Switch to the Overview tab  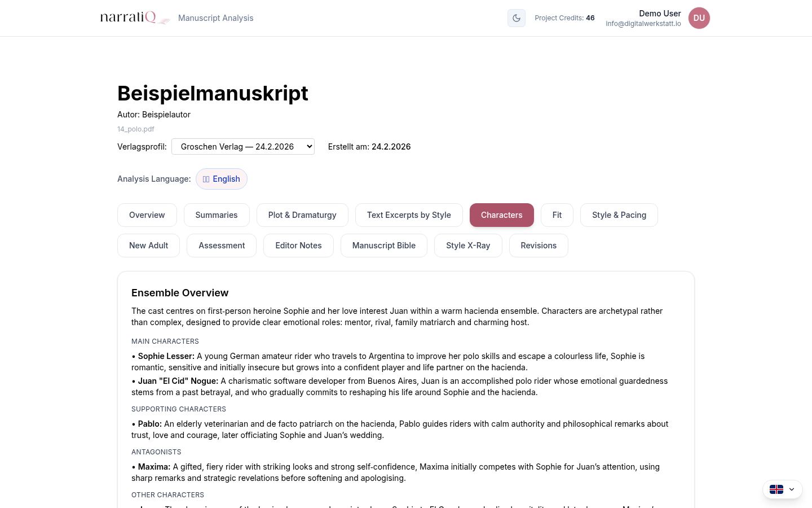pos(147,215)
